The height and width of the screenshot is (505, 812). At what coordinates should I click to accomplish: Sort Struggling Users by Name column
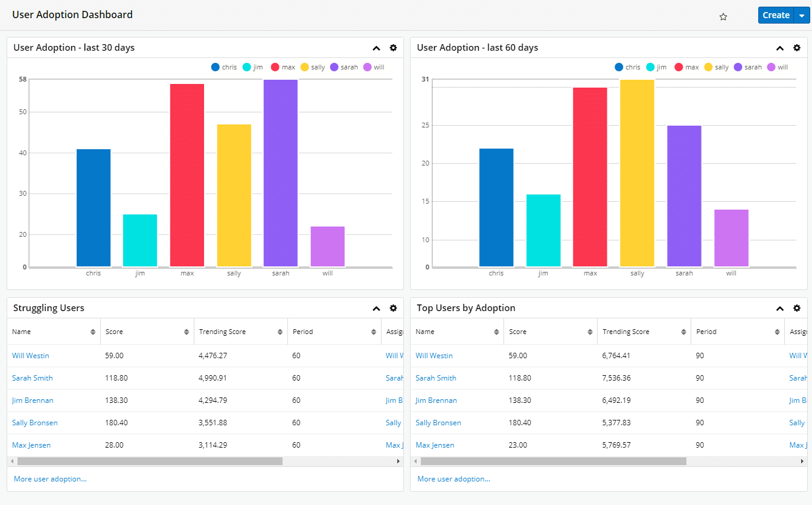[92, 332]
